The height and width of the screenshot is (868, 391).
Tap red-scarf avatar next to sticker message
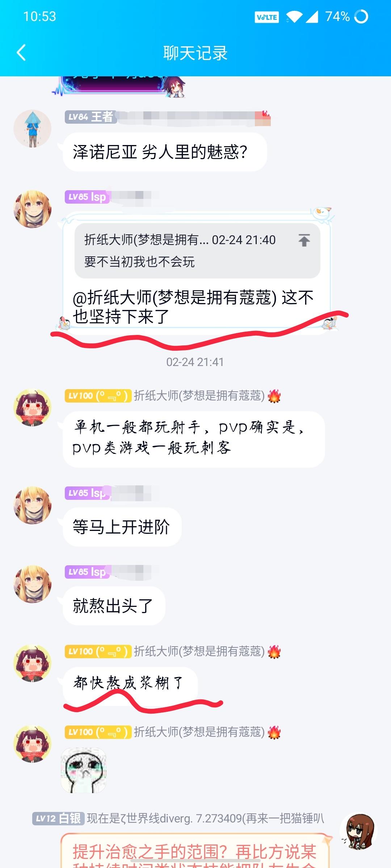33,744
